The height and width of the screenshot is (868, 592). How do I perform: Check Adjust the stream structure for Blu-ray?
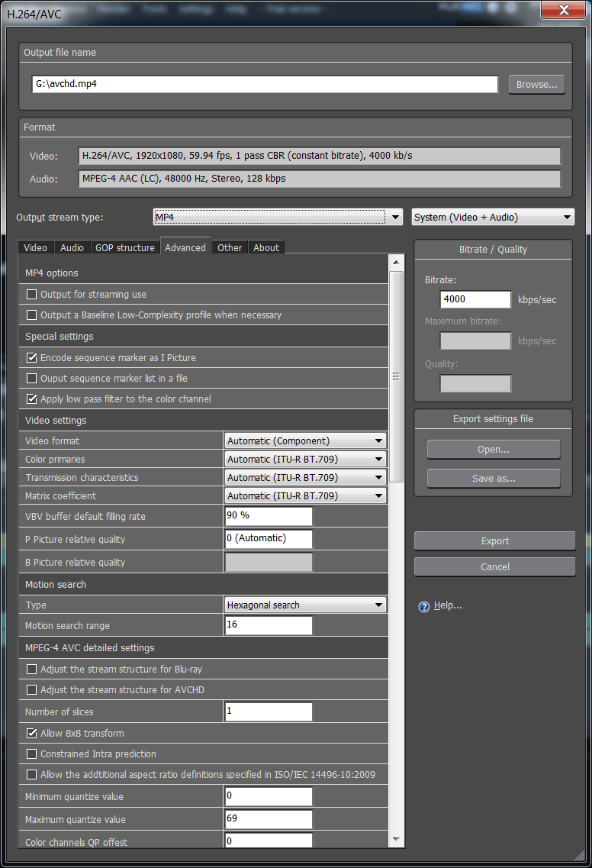coord(32,670)
